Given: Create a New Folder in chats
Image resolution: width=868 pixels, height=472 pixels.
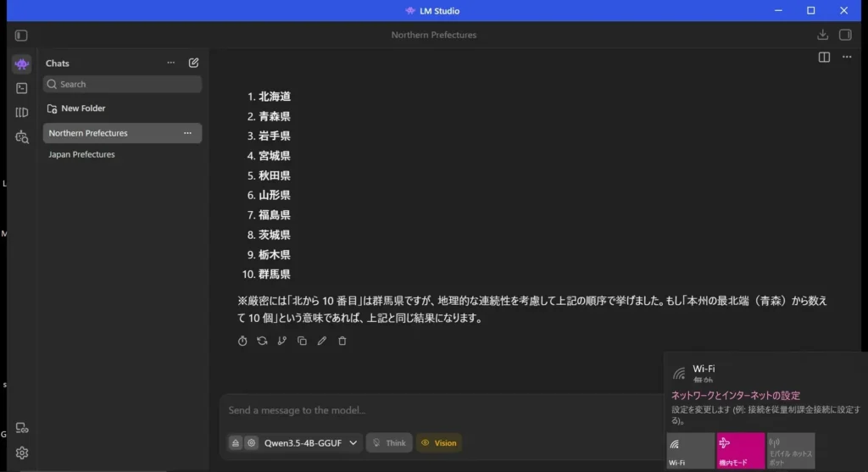Looking at the screenshot, I should (x=76, y=108).
